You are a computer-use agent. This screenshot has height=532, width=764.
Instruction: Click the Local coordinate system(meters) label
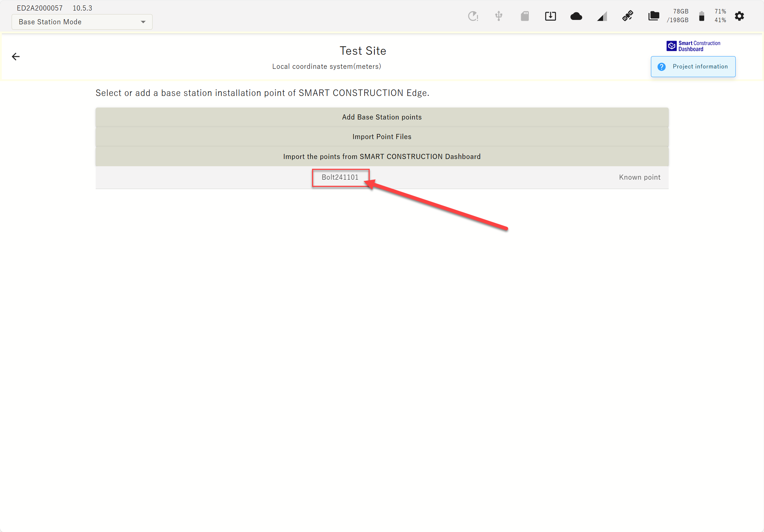pyautogui.click(x=327, y=67)
